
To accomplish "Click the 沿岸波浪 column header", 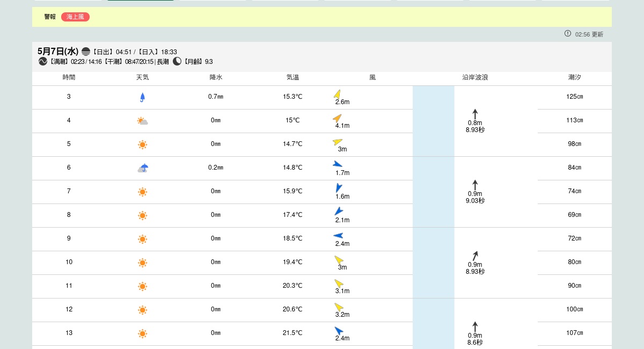I will click(475, 77).
